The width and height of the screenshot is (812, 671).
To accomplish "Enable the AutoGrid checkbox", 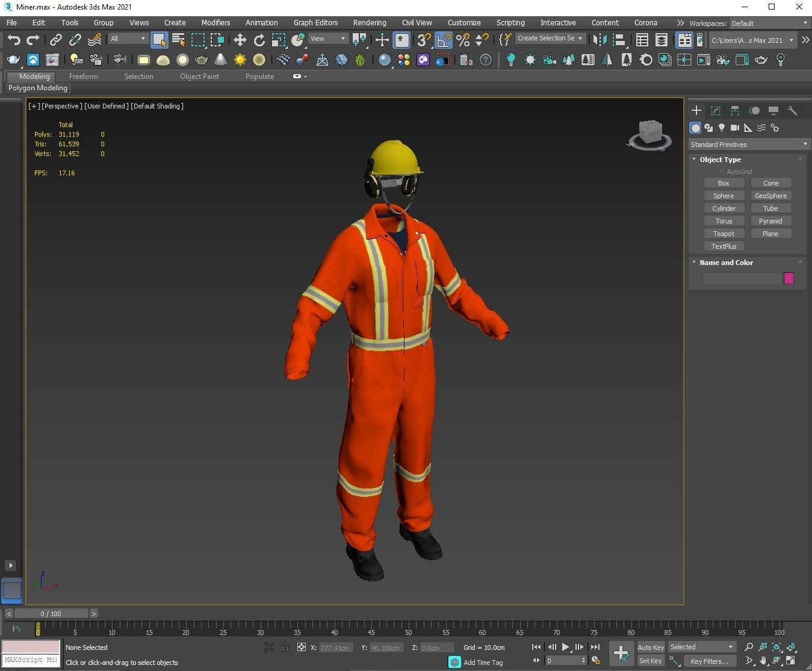I will pos(722,172).
